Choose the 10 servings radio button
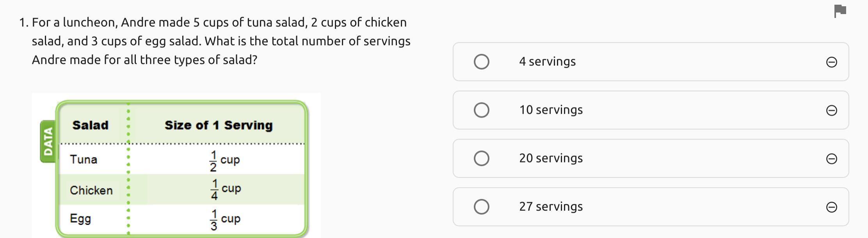 (x=481, y=110)
